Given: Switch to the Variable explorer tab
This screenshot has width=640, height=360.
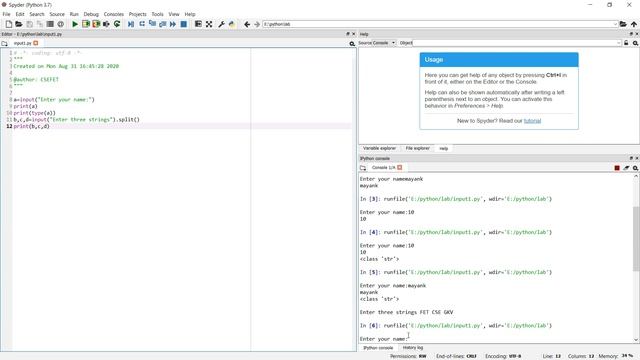Looking at the screenshot, I should (379, 149).
